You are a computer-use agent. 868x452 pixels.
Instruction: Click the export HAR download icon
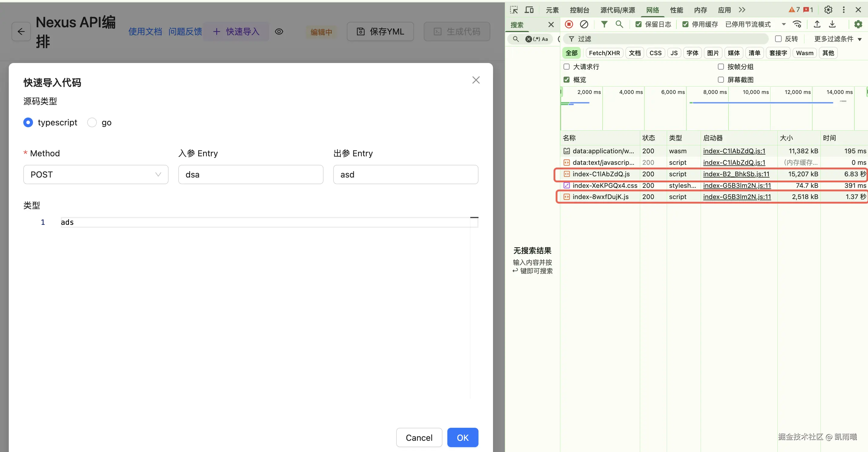point(832,24)
